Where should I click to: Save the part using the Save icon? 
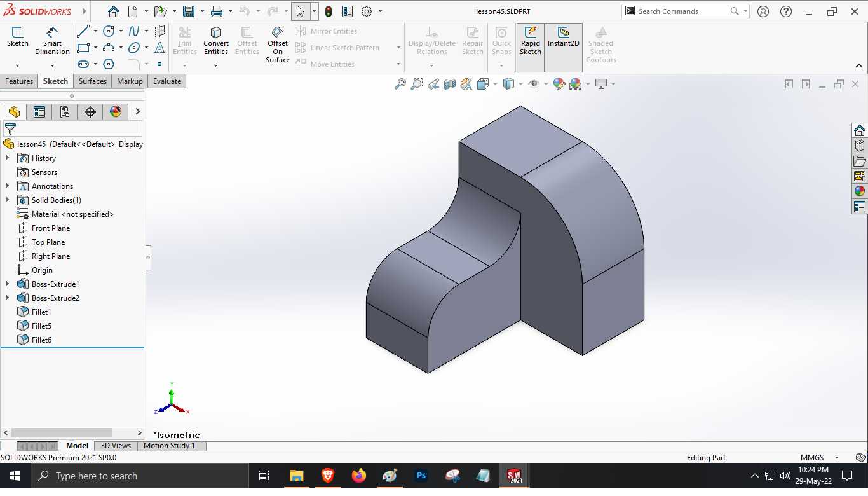click(189, 11)
